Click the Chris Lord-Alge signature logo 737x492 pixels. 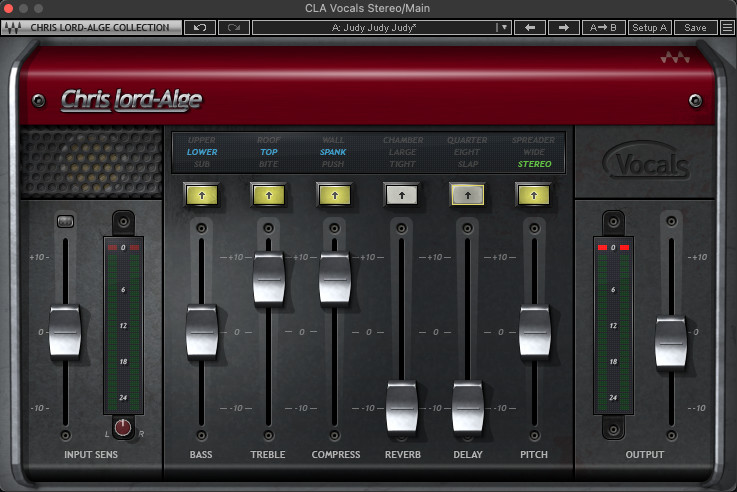click(132, 100)
